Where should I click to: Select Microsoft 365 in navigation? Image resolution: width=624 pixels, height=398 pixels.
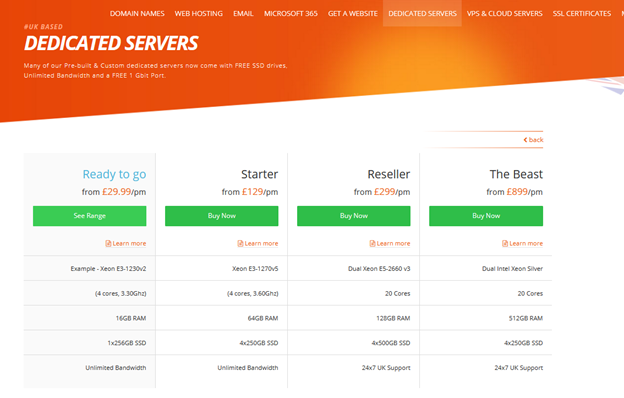pyautogui.click(x=291, y=14)
